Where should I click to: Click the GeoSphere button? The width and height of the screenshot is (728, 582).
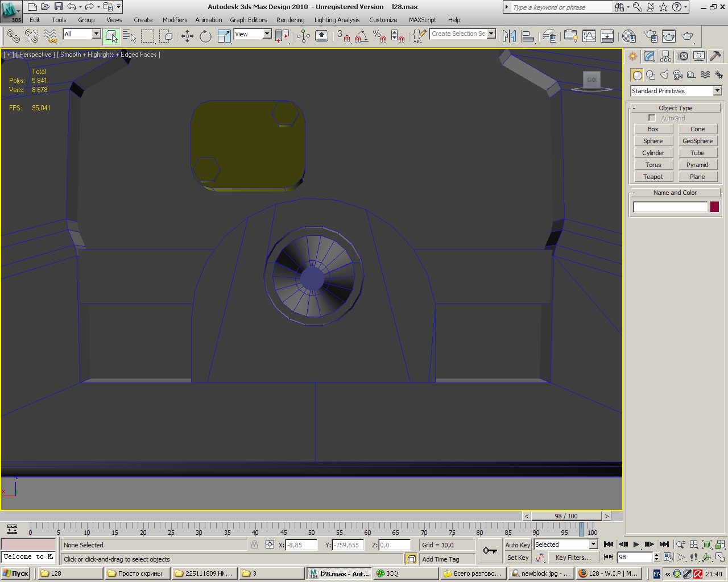697,141
